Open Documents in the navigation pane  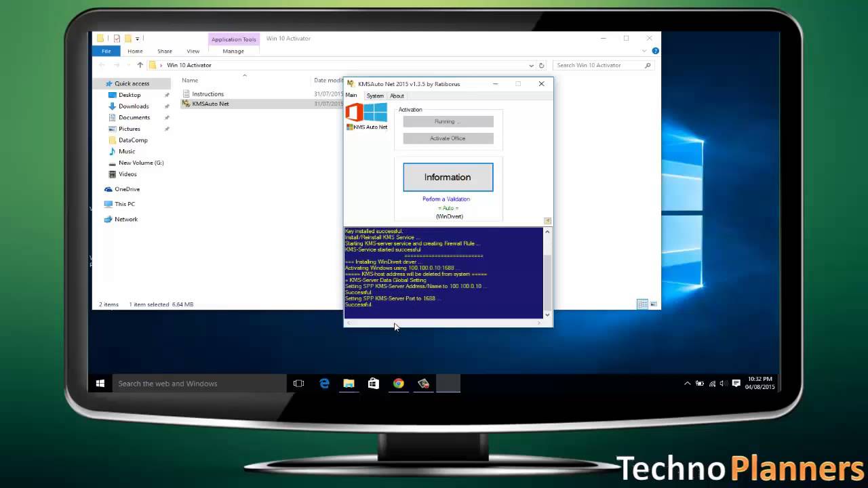134,117
